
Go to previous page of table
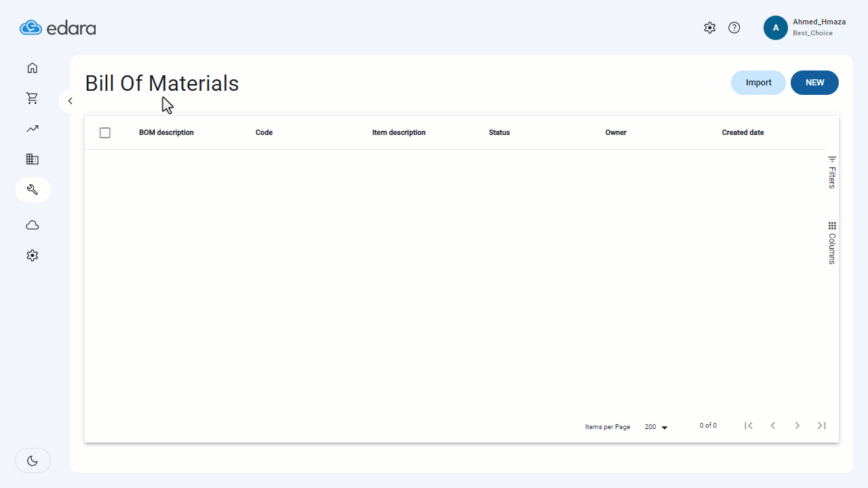(x=773, y=426)
